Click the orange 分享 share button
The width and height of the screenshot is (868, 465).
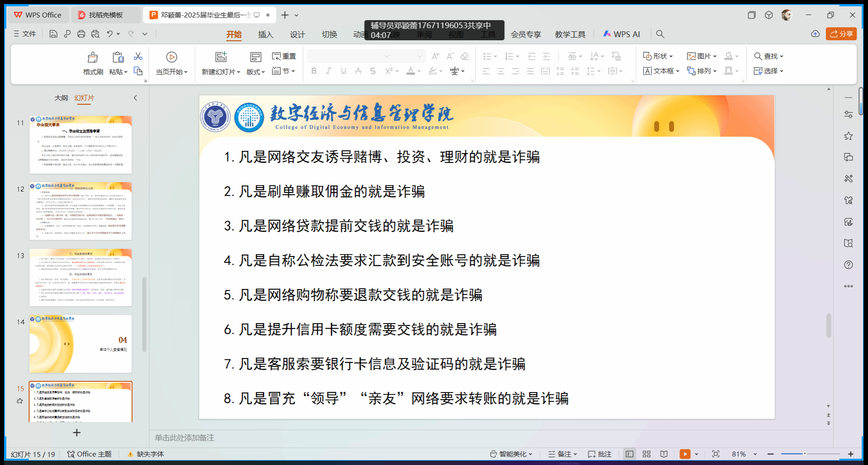(x=841, y=34)
